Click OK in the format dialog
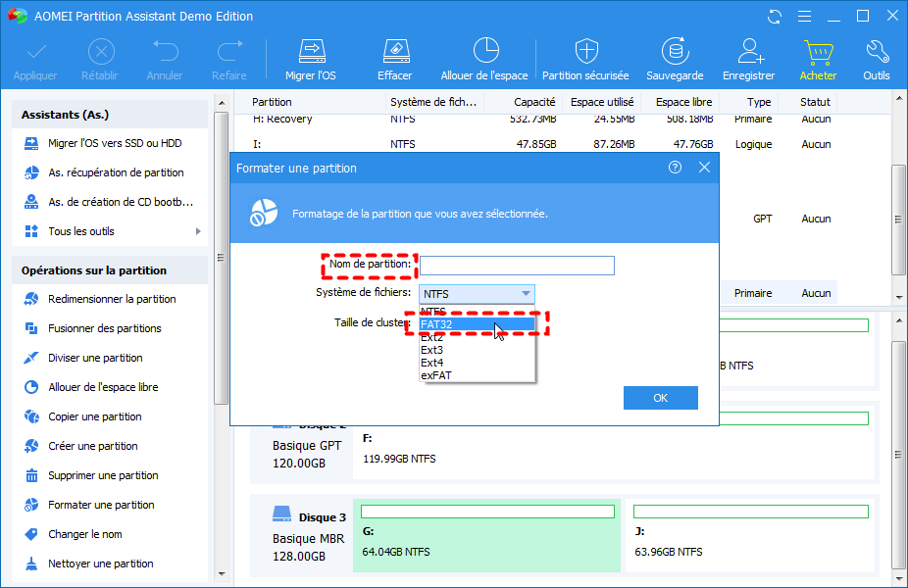Screen dimensions: 908x588 click(x=661, y=398)
